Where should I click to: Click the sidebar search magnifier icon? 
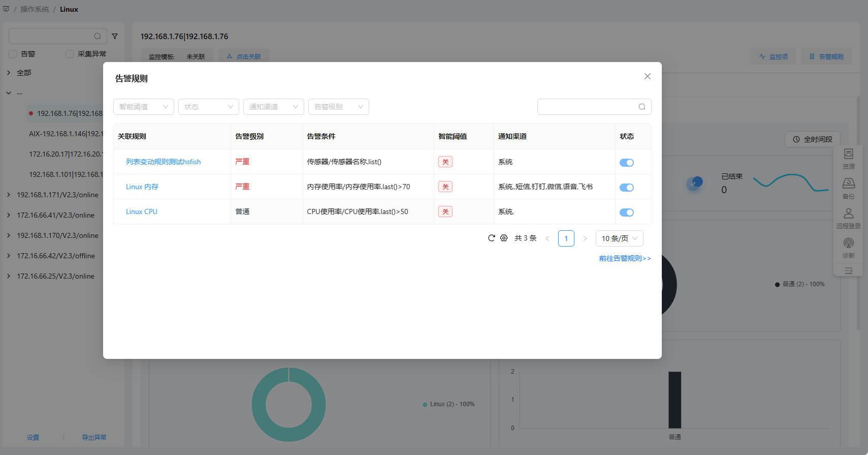point(98,36)
